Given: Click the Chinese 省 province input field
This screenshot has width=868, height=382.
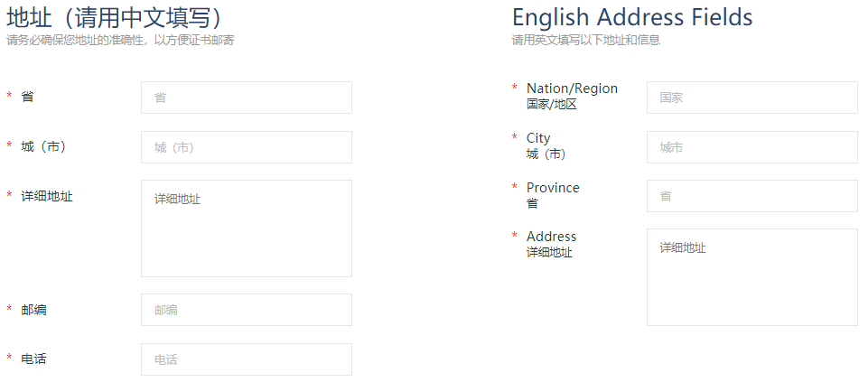Looking at the screenshot, I should point(246,98).
